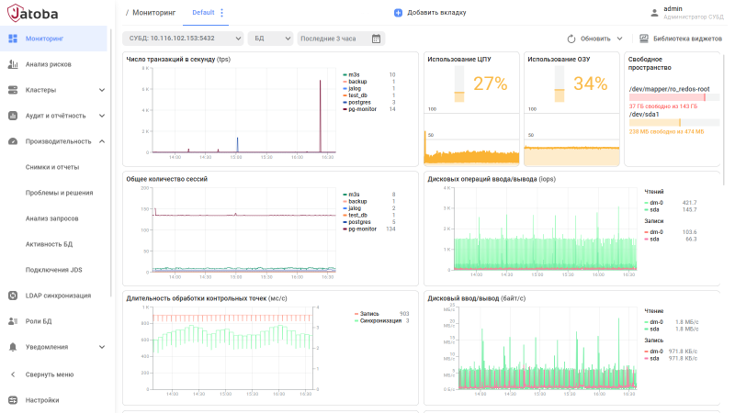Image resolution: width=735 pixels, height=413 pixels.
Task: Open the БД database dropdown
Action: coord(270,38)
